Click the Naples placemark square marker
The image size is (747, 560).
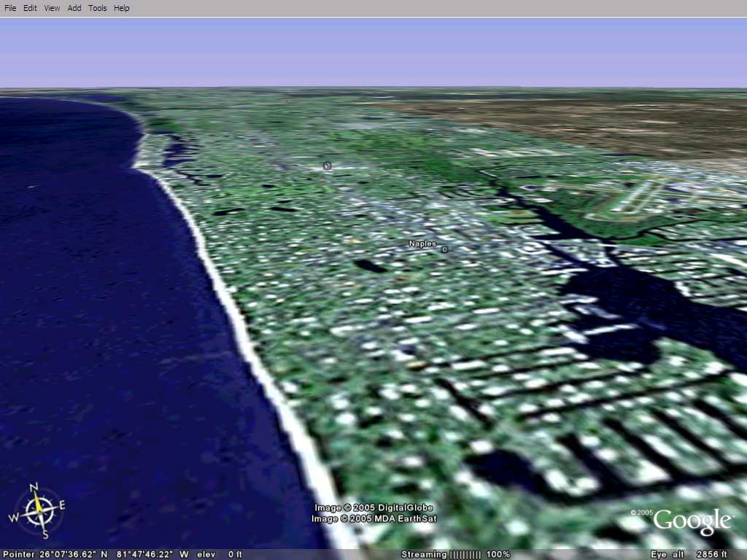[444, 249]
